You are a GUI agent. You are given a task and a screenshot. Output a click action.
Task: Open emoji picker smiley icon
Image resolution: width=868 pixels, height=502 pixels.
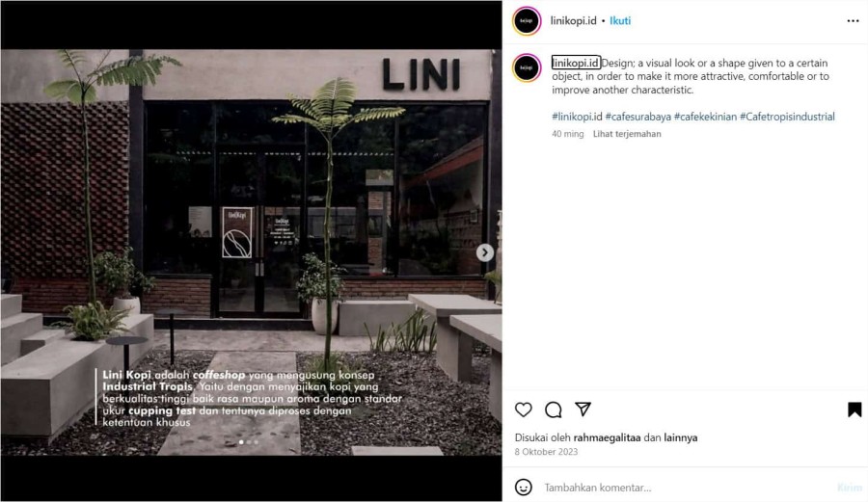(x=523, y=488)
